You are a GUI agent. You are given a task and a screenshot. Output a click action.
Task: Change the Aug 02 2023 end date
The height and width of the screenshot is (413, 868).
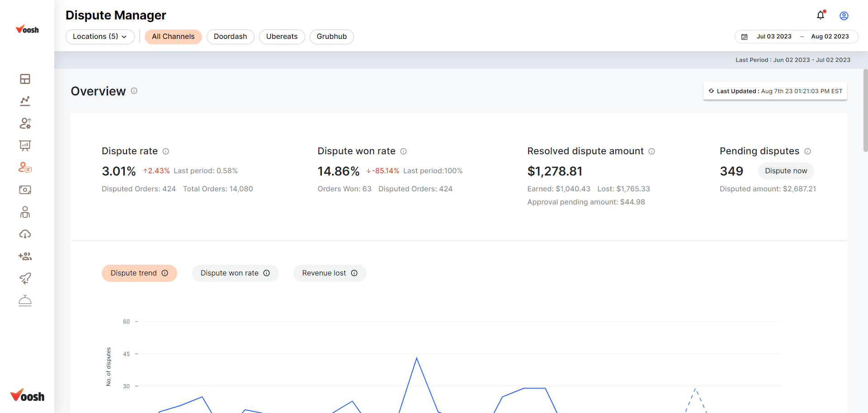coord(830,37)
